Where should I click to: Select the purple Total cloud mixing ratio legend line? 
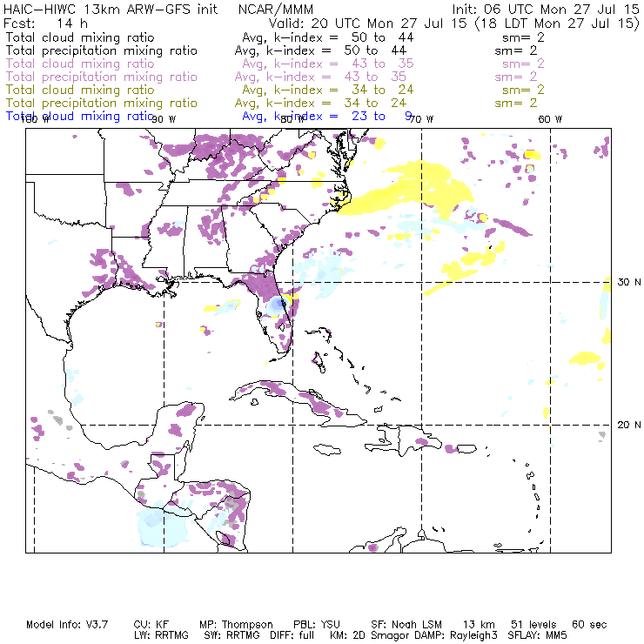click(x=80, y=64)
